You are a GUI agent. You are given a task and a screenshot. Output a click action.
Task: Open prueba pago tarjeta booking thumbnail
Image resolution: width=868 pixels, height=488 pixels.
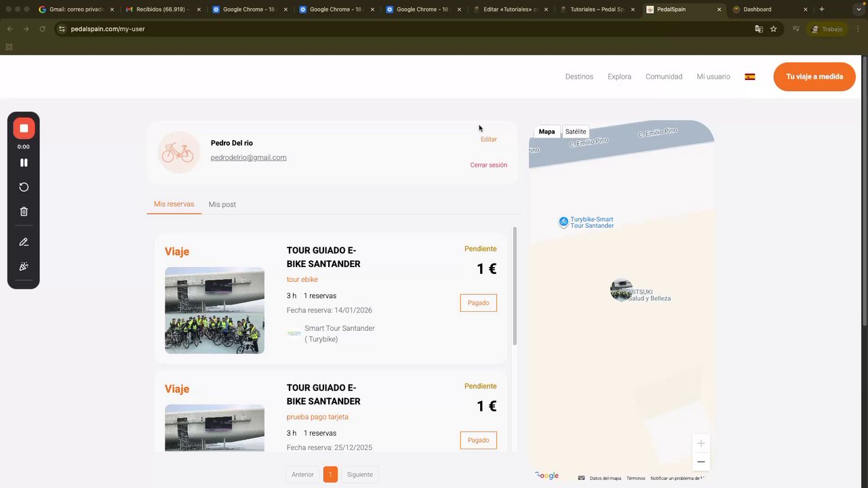pyautogui.click(x=214, y=428)
